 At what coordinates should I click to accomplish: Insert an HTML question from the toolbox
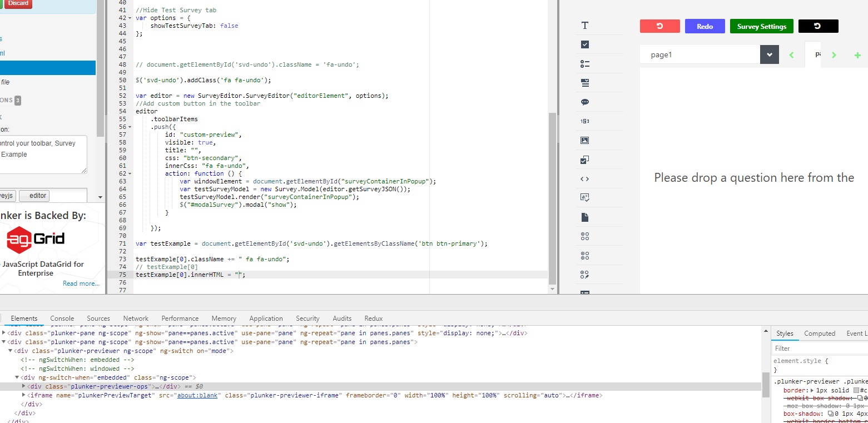(584, 178)
